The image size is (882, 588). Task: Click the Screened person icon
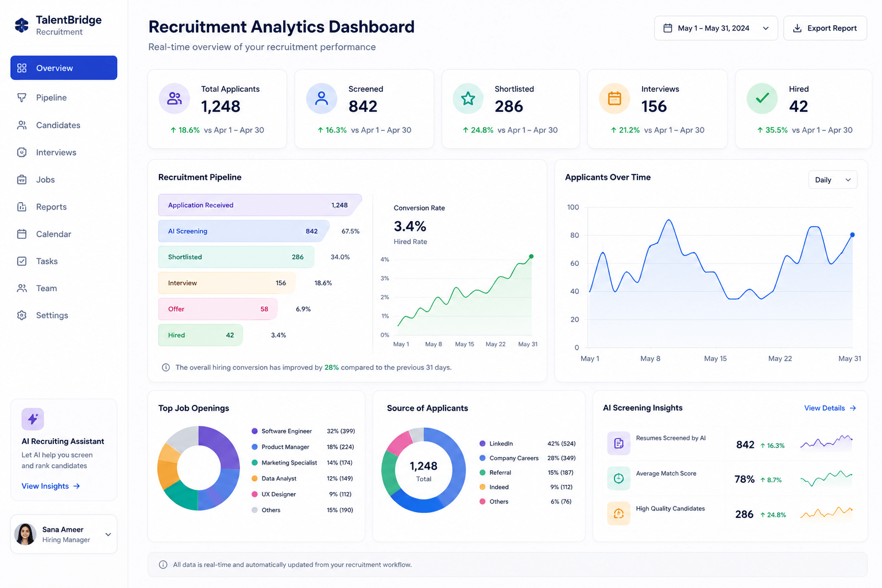click(x=322, y=98)
